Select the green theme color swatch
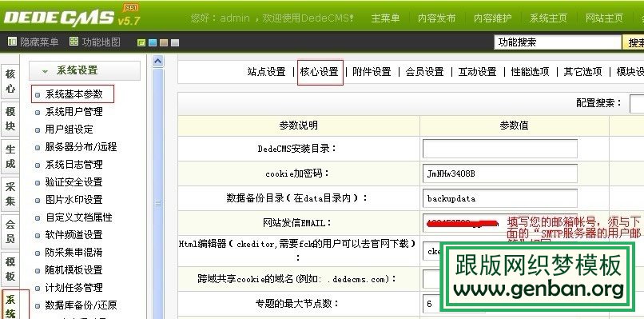The image size is (644, 319). 141,42
